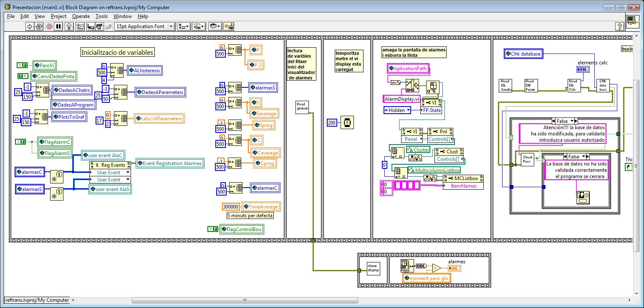The image size is (644, 308).
Task: Select Initialize Array node wired to calo/cliParameters
Action: [x=120, y=118]
